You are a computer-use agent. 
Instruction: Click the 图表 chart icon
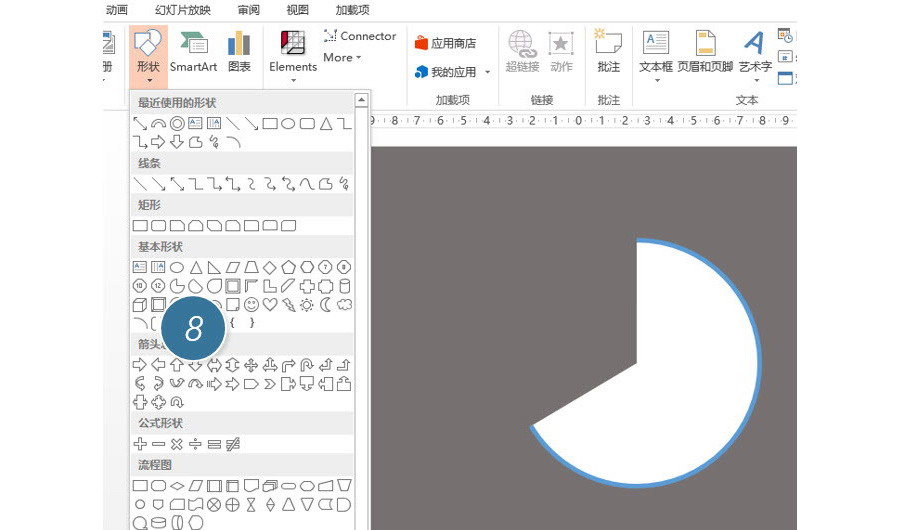point(239,52)
